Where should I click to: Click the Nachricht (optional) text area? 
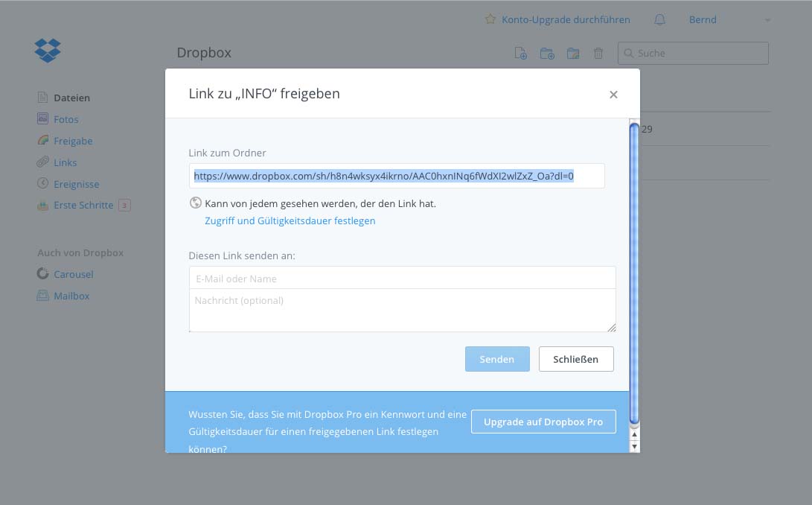402,310
